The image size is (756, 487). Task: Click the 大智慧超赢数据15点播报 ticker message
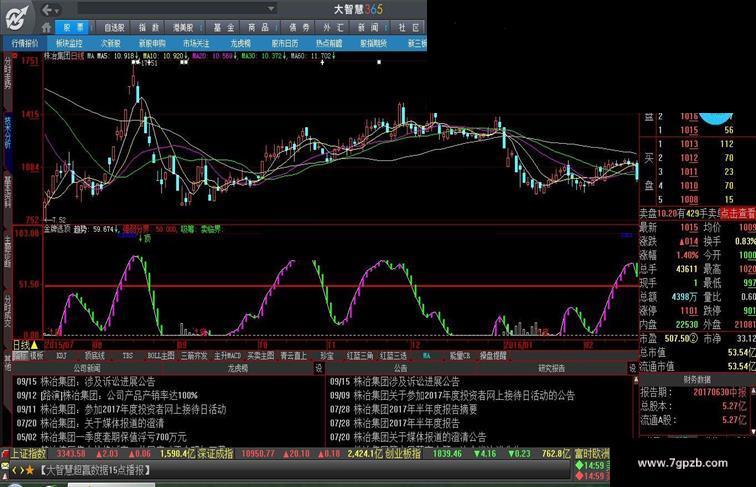(x=95, y=470)
